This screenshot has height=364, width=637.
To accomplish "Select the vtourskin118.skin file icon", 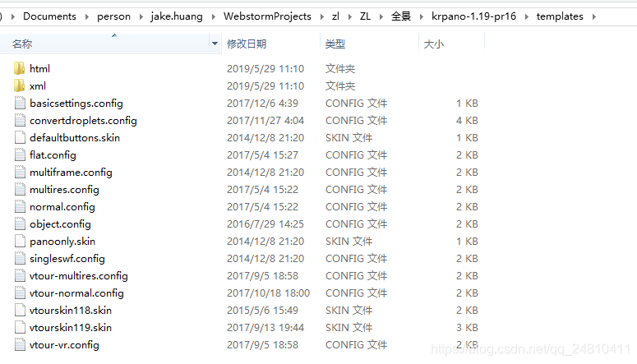I will click(20, 311).
